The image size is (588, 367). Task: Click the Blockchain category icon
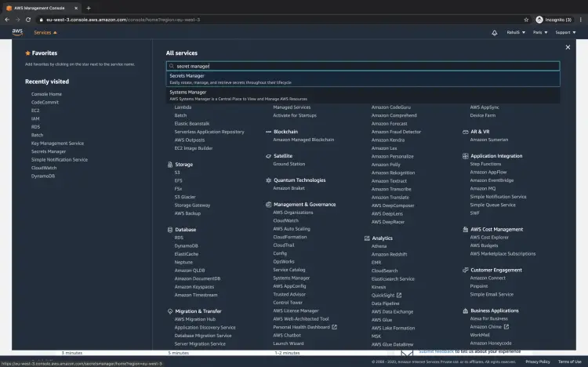click(x=267, y=132)
